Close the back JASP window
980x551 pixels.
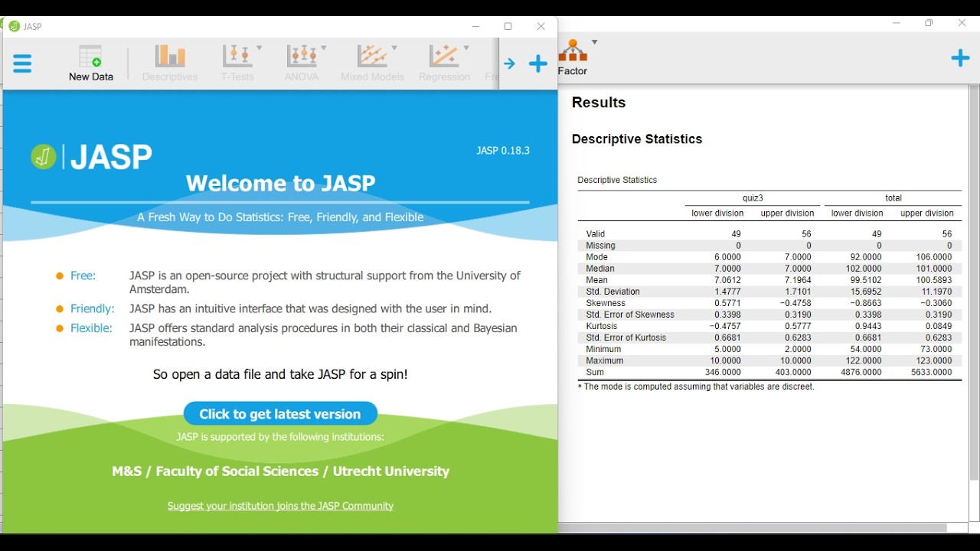[962, 24]
